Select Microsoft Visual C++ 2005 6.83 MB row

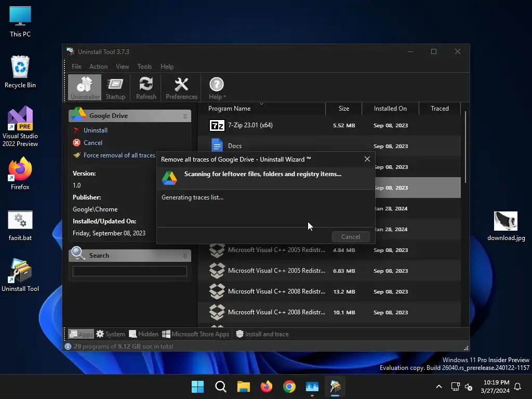[x=329, y=271]
